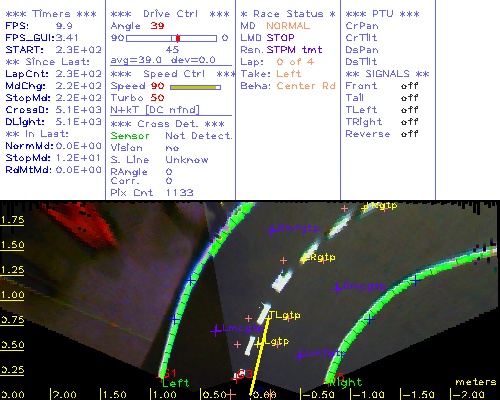
Task: Toggle the Tail signal off status
Action: coord(409,98)
